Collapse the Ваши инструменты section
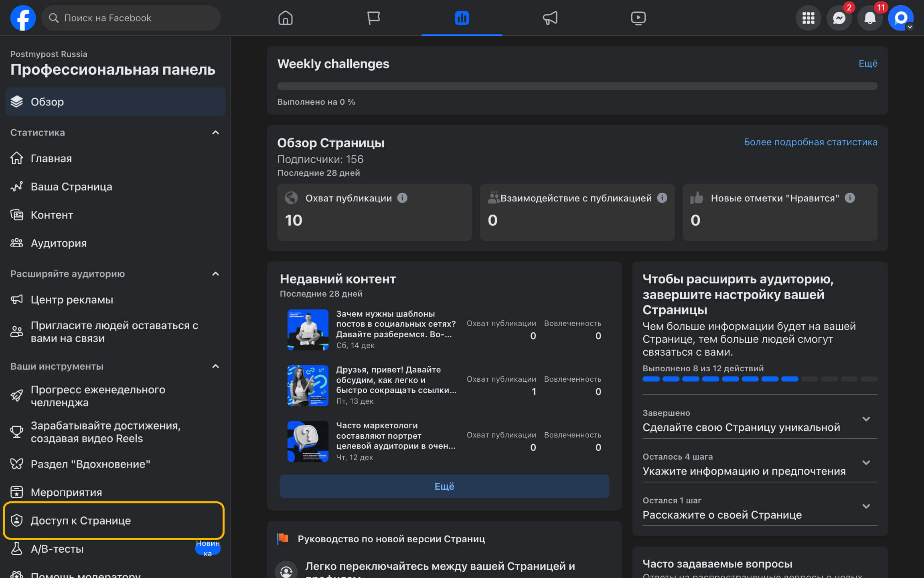924x578 pixels. (215, 366)
